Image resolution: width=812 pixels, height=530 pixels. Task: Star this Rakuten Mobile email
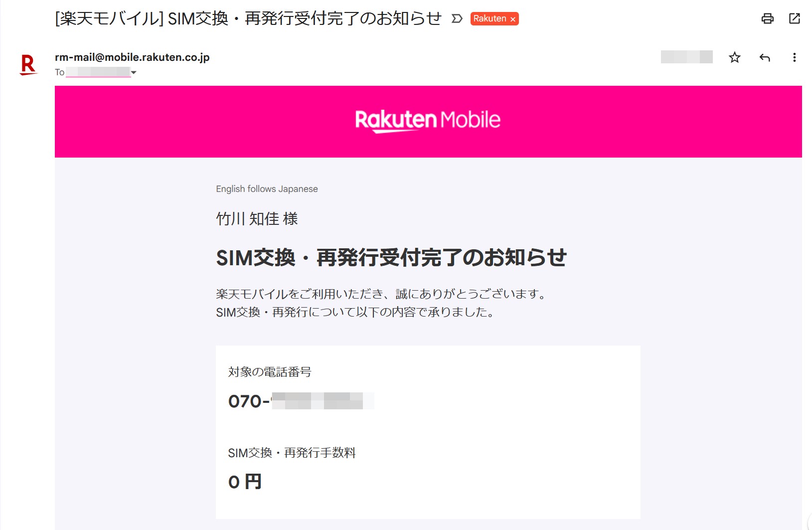click(735, 57)
